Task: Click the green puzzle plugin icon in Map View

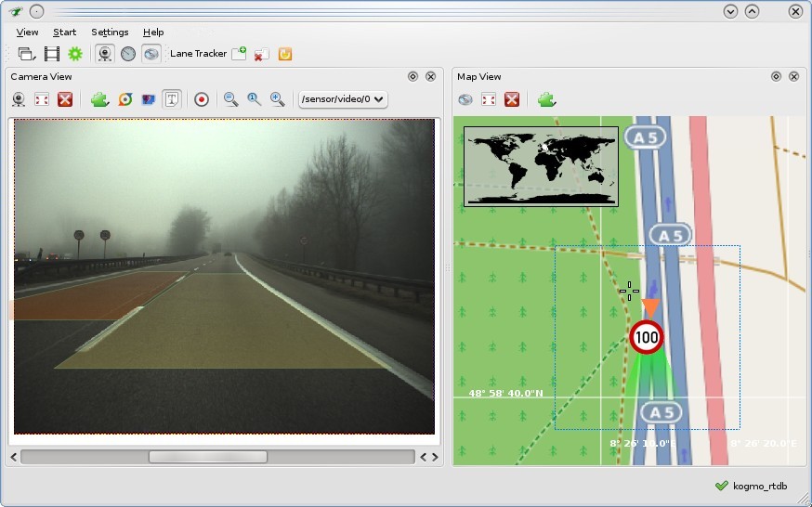Action: 547,99
